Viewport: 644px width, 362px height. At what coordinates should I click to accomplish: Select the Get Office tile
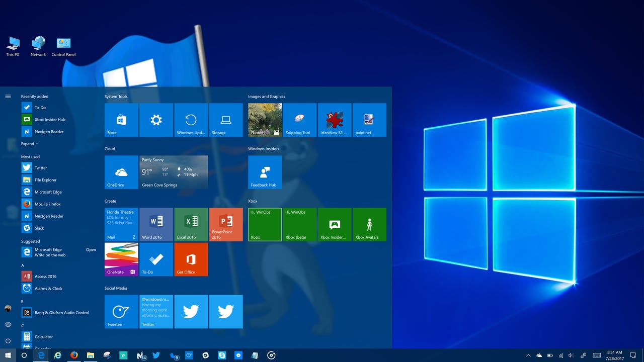[x=191, y=259]
